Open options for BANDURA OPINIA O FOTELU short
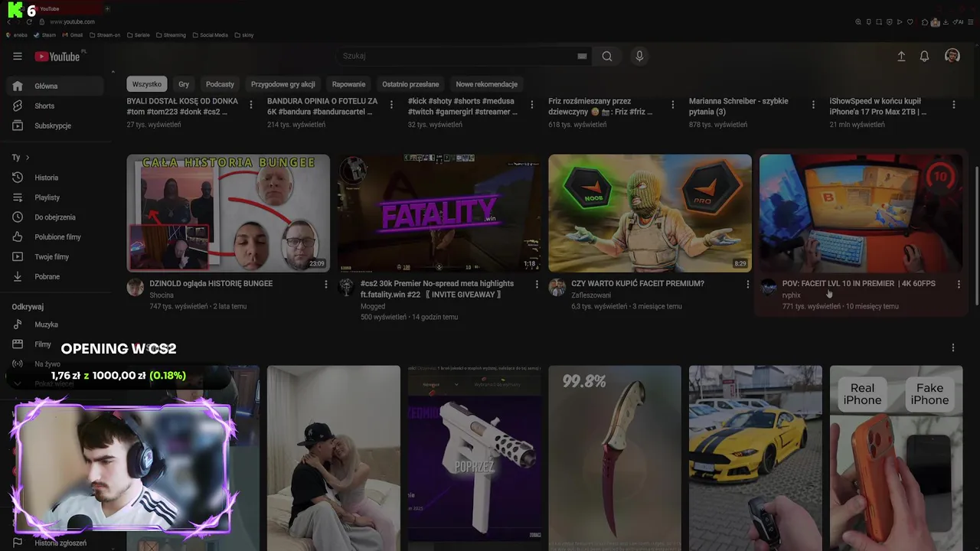This screenshot has width=980, height=551. coord(392,105)
